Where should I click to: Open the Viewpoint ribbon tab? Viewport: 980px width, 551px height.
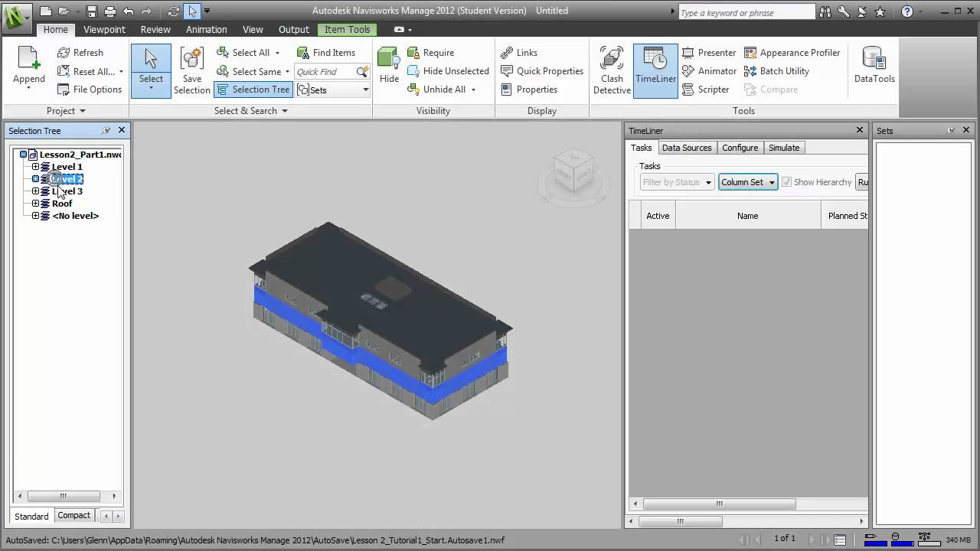tap(104, 29)
